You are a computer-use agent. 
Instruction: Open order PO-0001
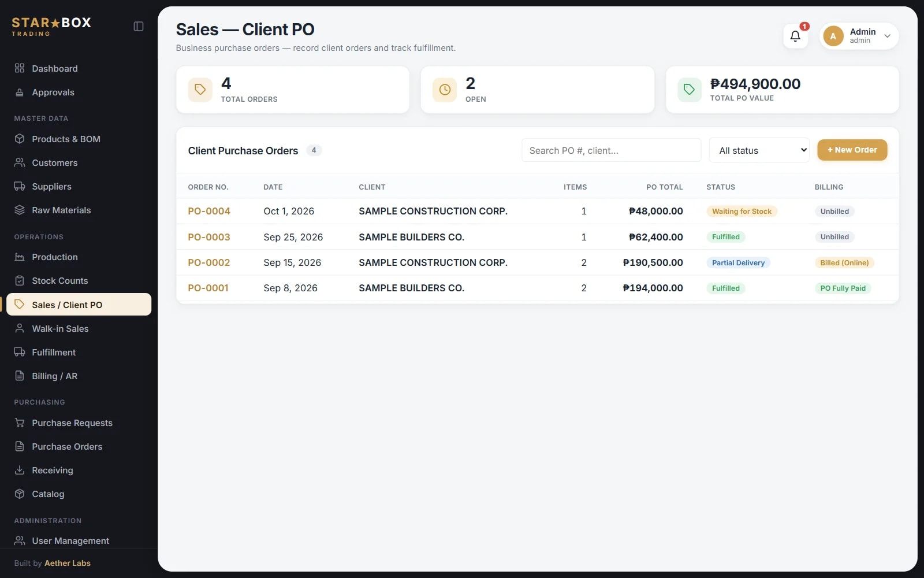[x=208, y=288]
